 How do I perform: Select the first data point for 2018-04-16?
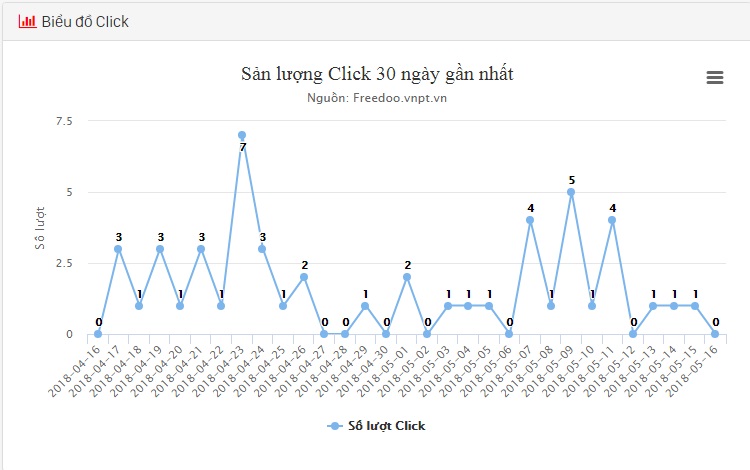pos(98,334)
